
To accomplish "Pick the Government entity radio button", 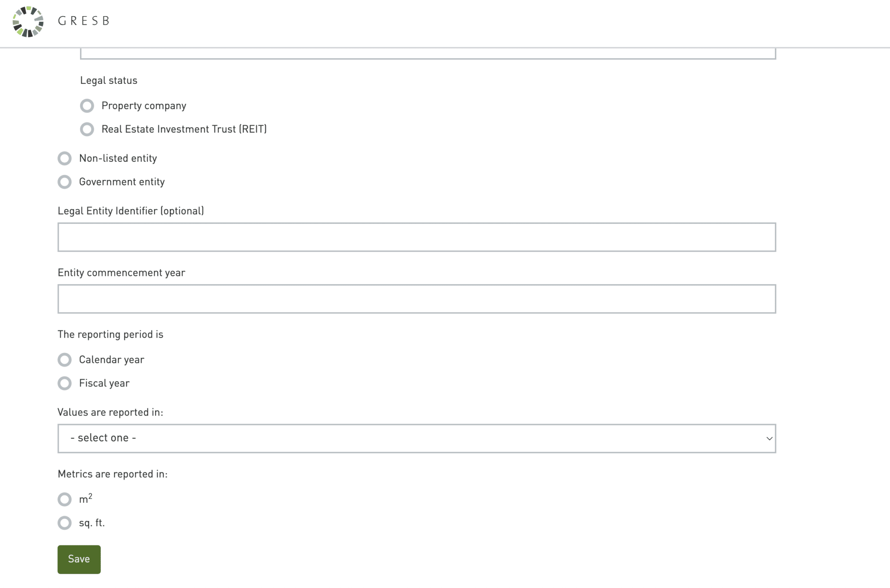I will coord(65,182).
